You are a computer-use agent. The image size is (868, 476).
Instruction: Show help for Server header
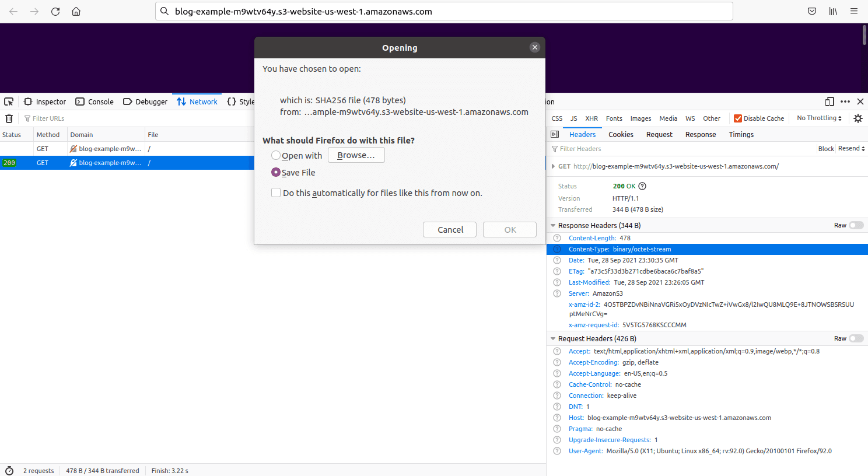click(x=557, y=293)
